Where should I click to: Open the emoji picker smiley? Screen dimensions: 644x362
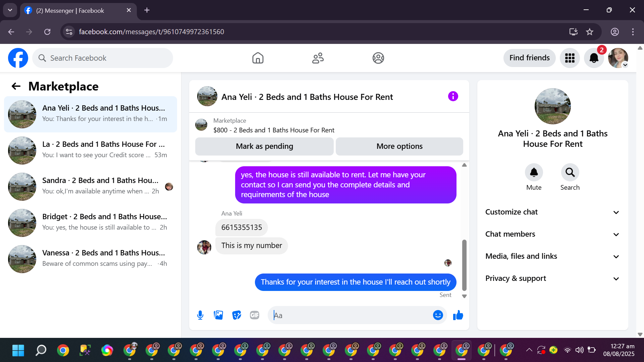point(438,315)
